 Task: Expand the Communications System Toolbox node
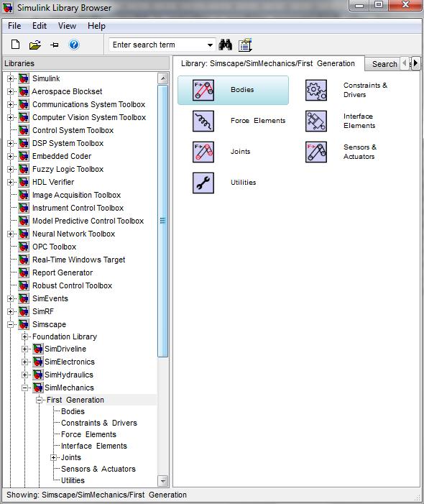[10, 104]
